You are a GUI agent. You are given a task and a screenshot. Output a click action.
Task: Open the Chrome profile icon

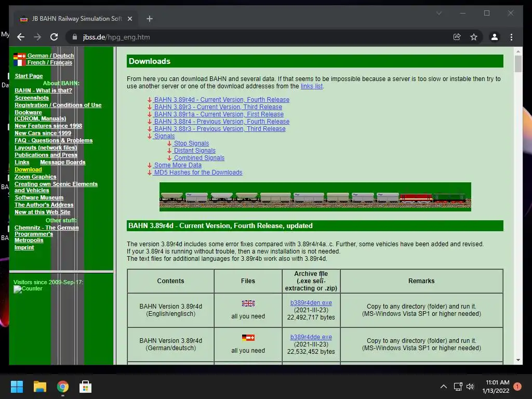[495, 37]
